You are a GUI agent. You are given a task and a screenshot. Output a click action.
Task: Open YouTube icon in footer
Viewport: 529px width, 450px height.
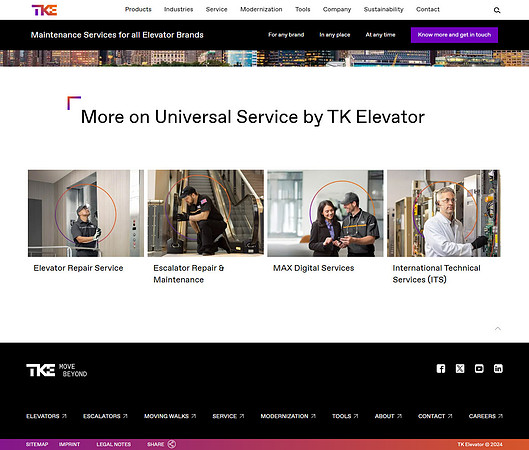[479, 368]
